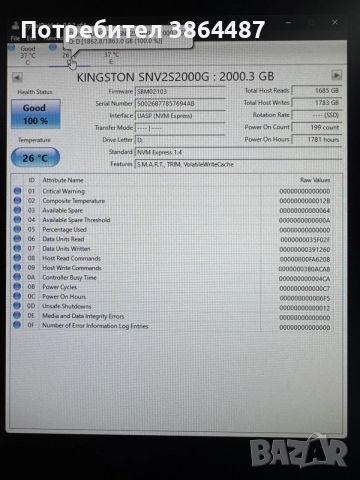Screen dimensions: 360x480
Task: Click the Features field with S.M.A.R.T., TRIM
Action: coord(238,164)
